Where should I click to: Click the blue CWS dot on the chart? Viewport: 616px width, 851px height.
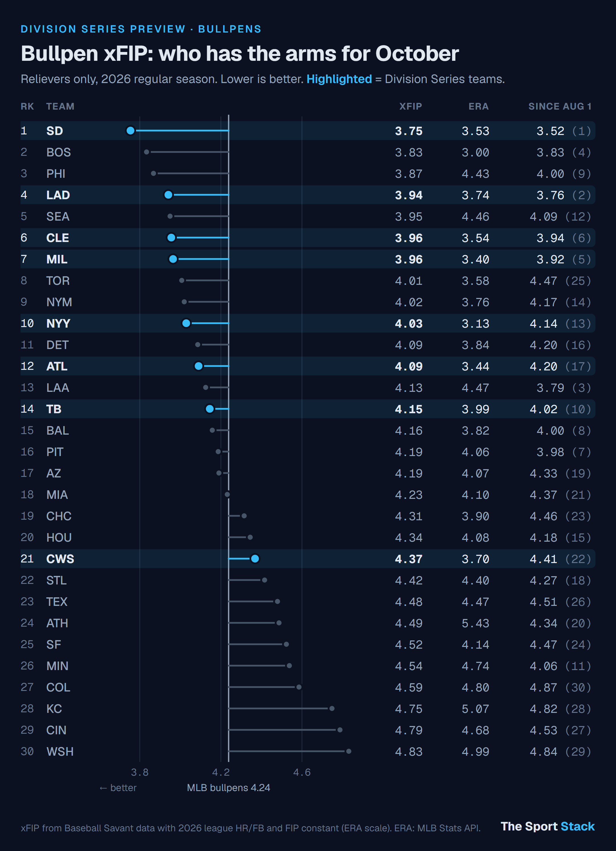tap(255, 559)
